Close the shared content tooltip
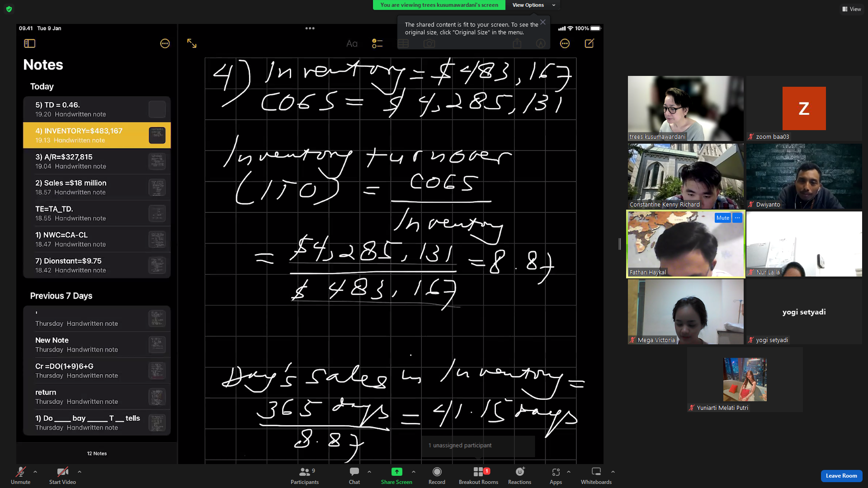Image resolution: width=868 pixels, height=488 pixels. coord(543,22)
